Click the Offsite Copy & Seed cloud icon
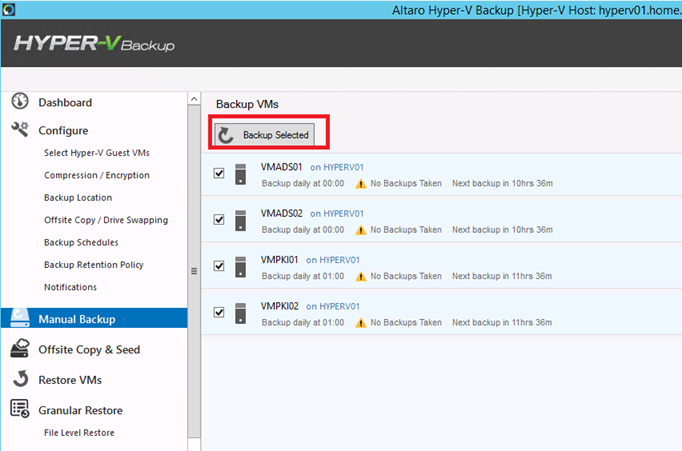Screen dimensions: 682x451 (20, 349)
